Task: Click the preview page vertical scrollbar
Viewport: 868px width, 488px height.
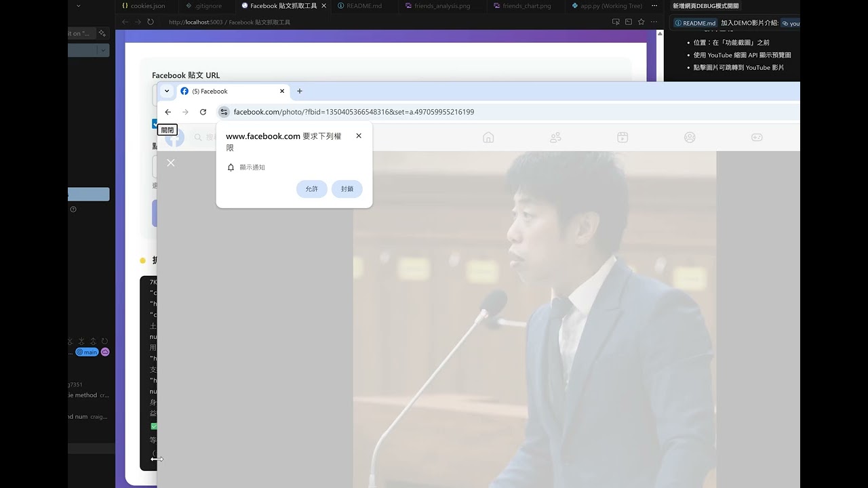Action: [660, 258]
